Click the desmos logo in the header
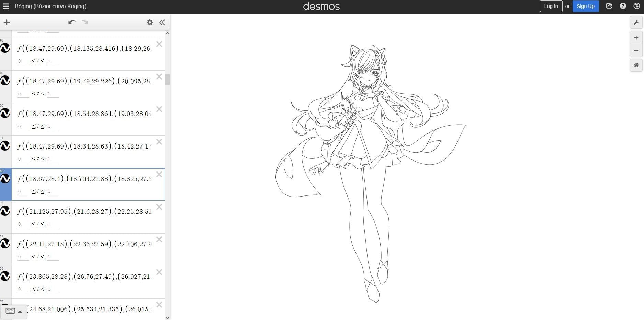Image resolution: width=644 pixels, height=320 pixels. coord(321,6)
